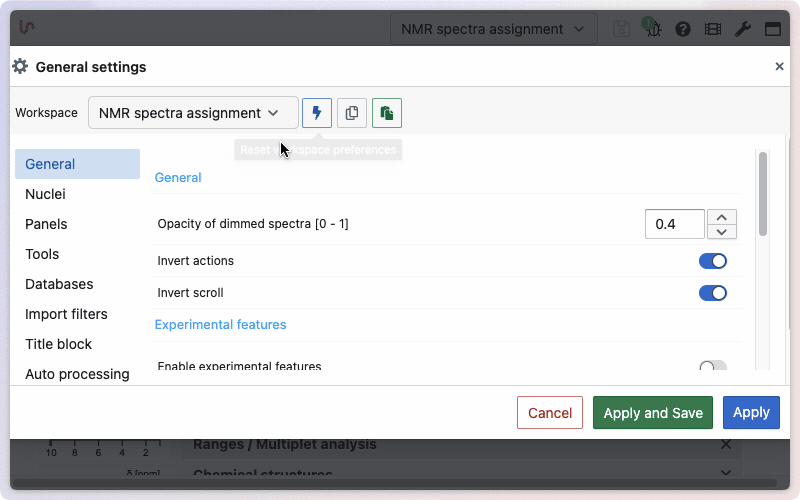Click the Reset workspace preferences lightning icon
Image resolution: width=800 pixels, height=500 pixels.
point(317,113)
